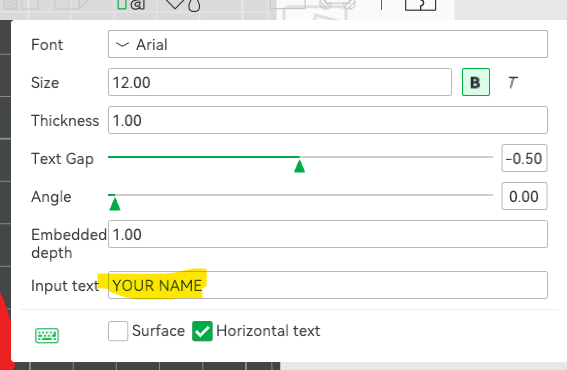The image size is (567, 370).
Task: Enable the Surface checkbox
Action: tap(118, 331)
